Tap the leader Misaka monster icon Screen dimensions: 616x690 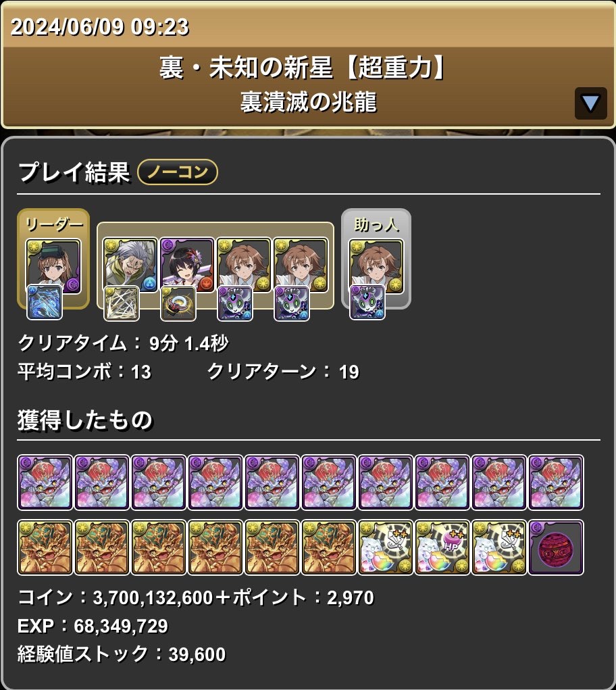pyautogui.click(x=53, y=266)
